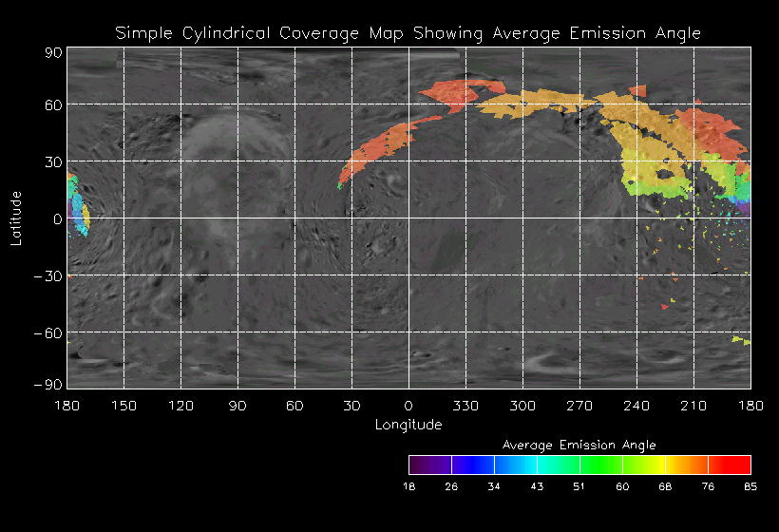Select the red legend segment between 76 and 85

[730, 465]
